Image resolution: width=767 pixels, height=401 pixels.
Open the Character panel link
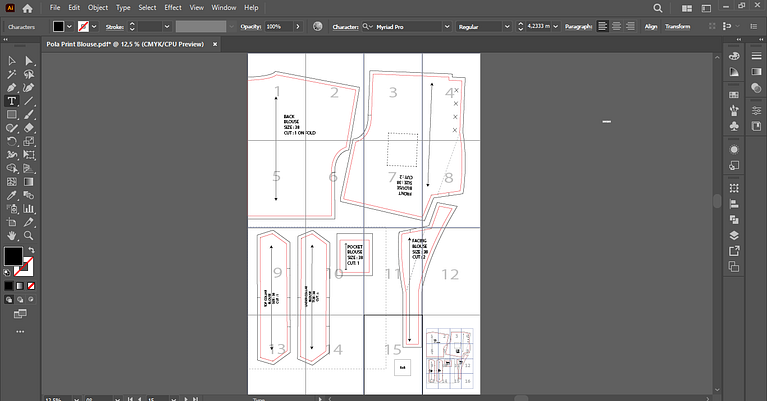coord(345,27)
